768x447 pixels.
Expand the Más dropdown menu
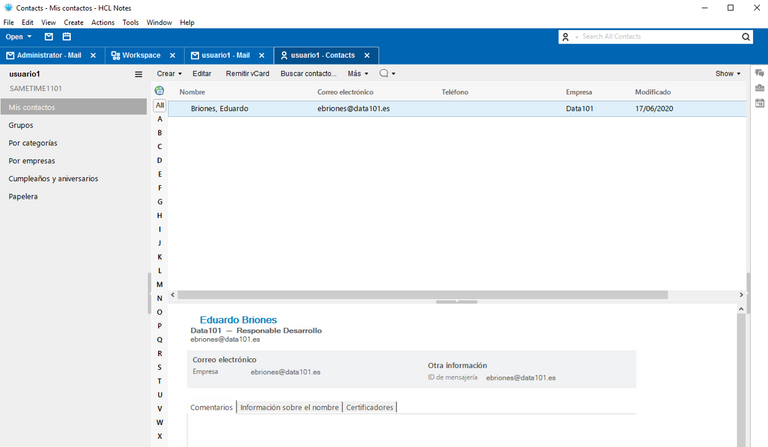click(358, 73)
